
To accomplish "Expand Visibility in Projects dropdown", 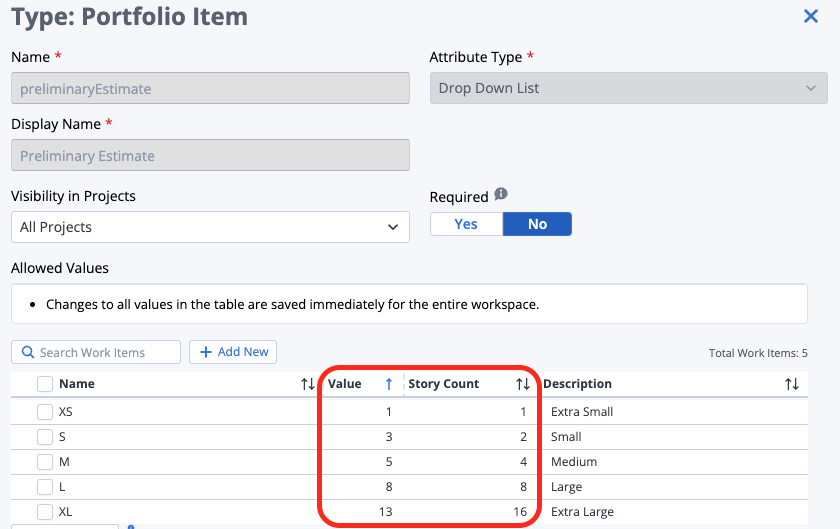I will (210, 227).
